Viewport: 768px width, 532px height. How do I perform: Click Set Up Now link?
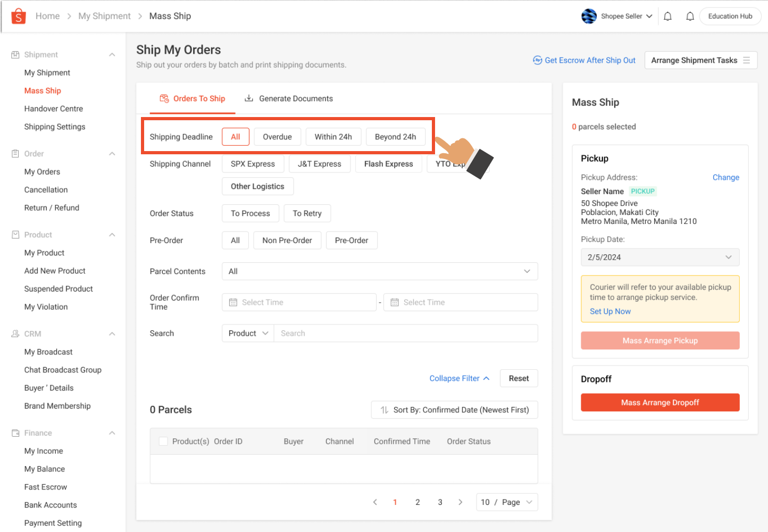[x=610, y=311]
